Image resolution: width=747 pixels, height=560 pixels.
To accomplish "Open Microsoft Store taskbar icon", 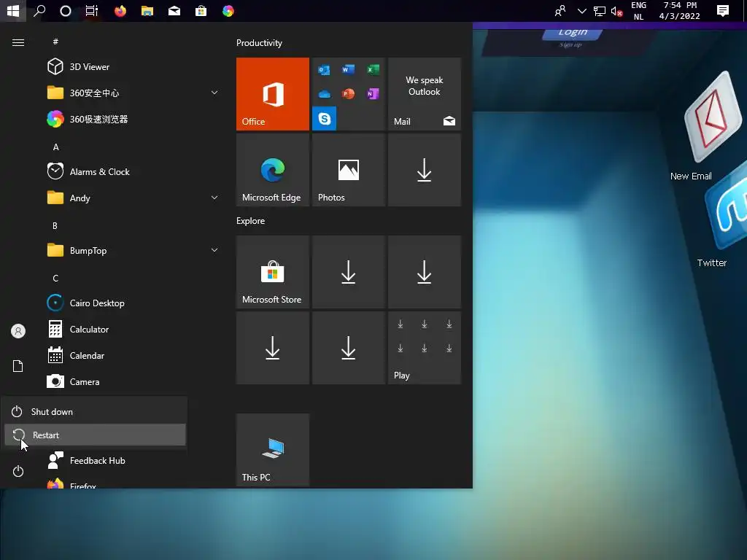I will pos(201,10).
